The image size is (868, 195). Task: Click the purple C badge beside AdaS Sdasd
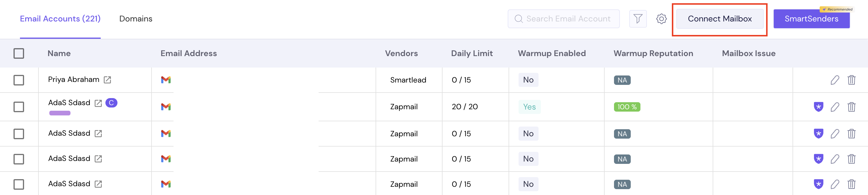[x=111, y=103]
